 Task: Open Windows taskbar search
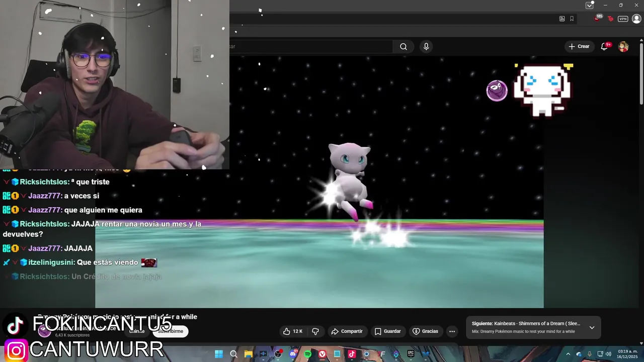pyautogui.click(x=233, y=354)
